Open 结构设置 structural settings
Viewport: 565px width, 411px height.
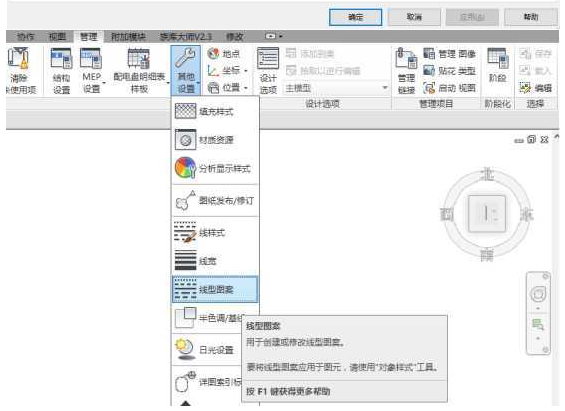pos(62,71)
